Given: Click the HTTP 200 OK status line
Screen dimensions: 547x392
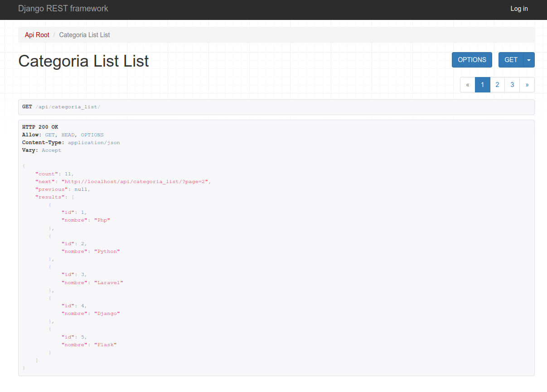Looking at the screenshot, I should (x=40, y=127).
